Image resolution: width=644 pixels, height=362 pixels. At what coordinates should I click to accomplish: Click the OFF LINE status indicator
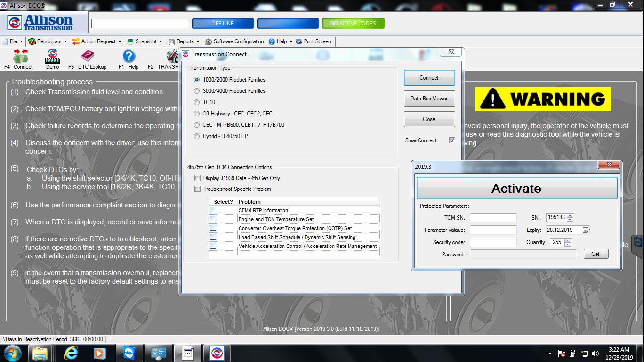point(223,24)
